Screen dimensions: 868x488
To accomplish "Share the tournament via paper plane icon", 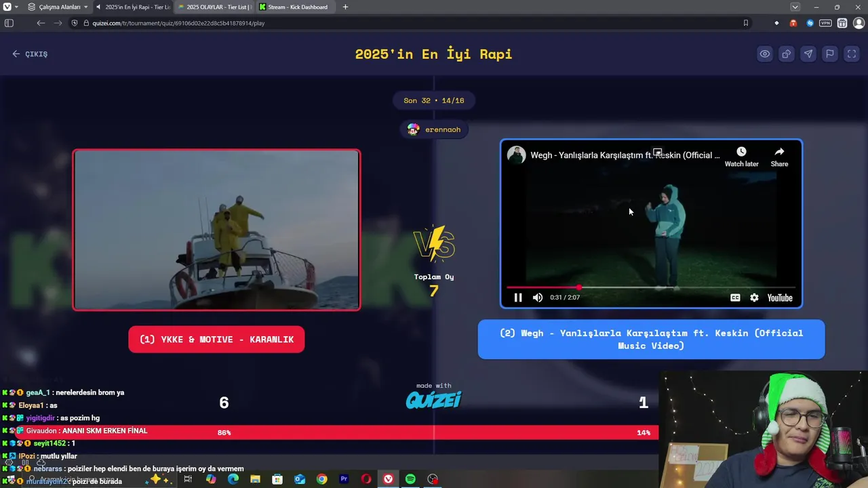I will (808, 54).
